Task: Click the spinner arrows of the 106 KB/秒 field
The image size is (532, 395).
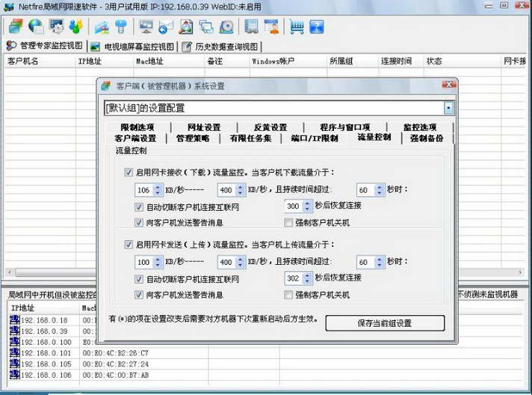Action: click(158, 189)
